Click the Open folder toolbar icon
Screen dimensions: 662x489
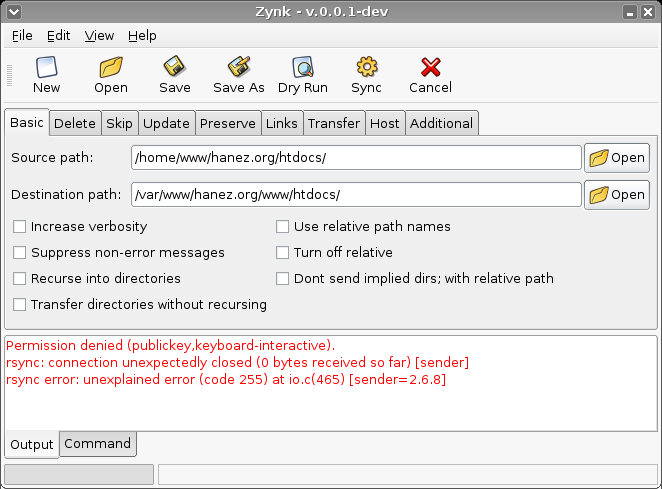[111, 67]
